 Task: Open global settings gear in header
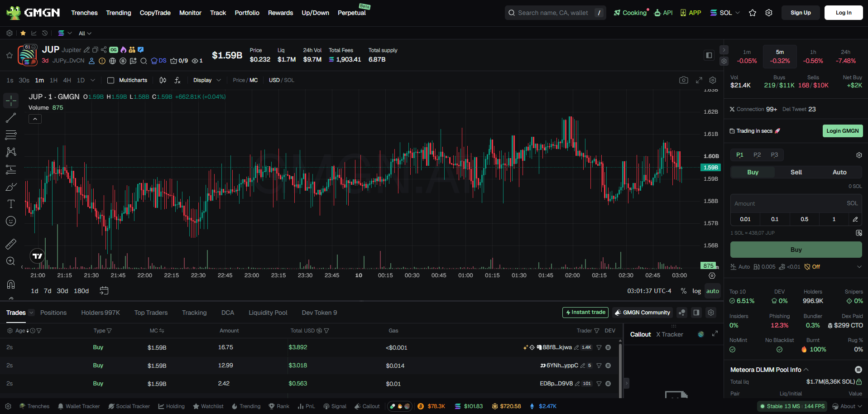769,13
